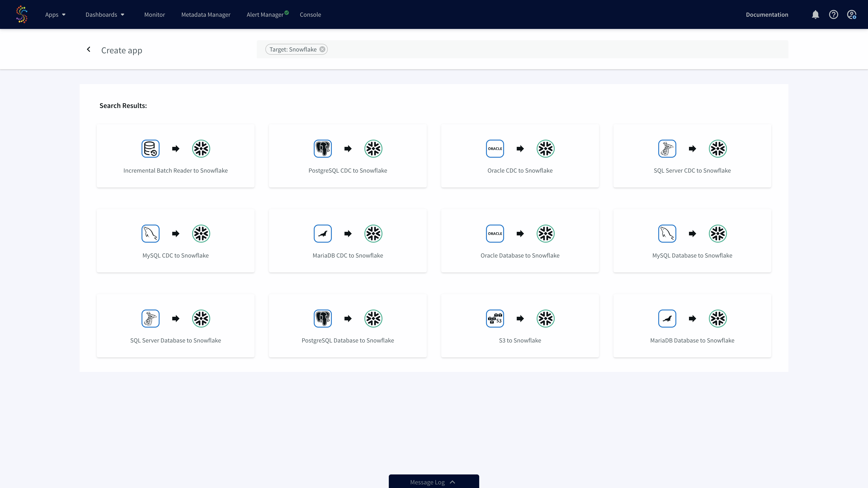Open MariaDB Database to Snowflake label
The height and width of the screenshot is (488, 868).
(692, 340)
